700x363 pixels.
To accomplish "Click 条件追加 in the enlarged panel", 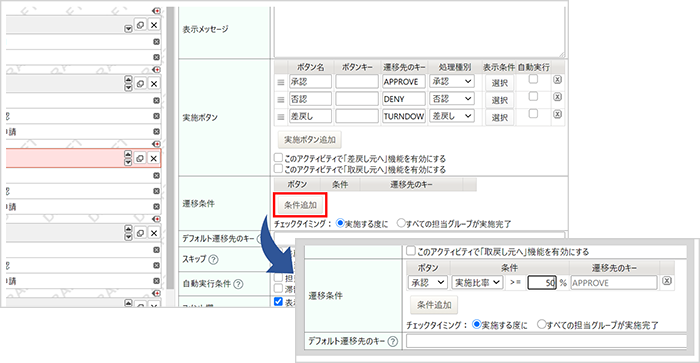I will 434,305.
